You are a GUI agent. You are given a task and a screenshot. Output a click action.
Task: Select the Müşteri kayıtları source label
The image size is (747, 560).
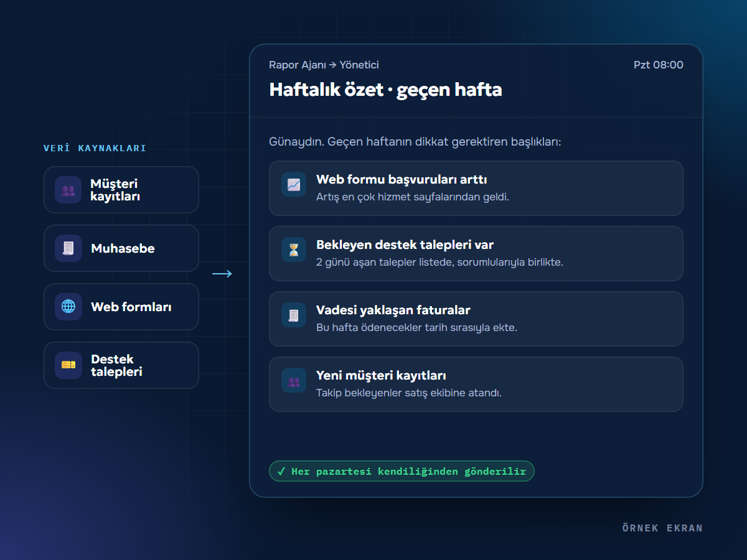tap(116, 190)
